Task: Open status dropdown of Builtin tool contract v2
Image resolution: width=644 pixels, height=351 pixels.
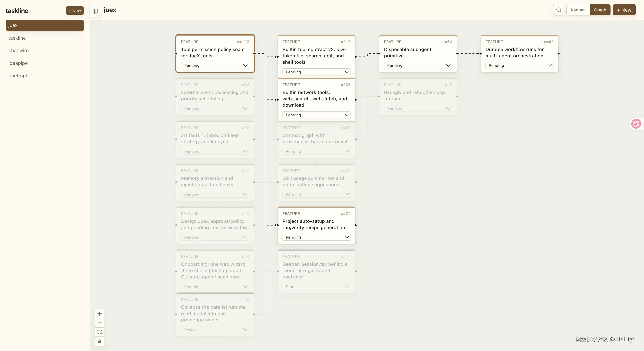Action: pos(317,72)
